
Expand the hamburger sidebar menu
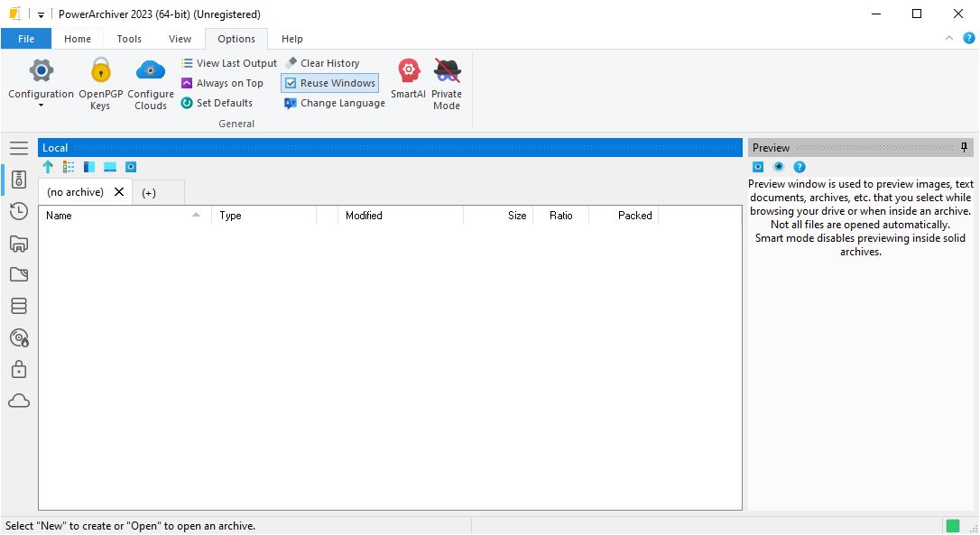(19, 148)
